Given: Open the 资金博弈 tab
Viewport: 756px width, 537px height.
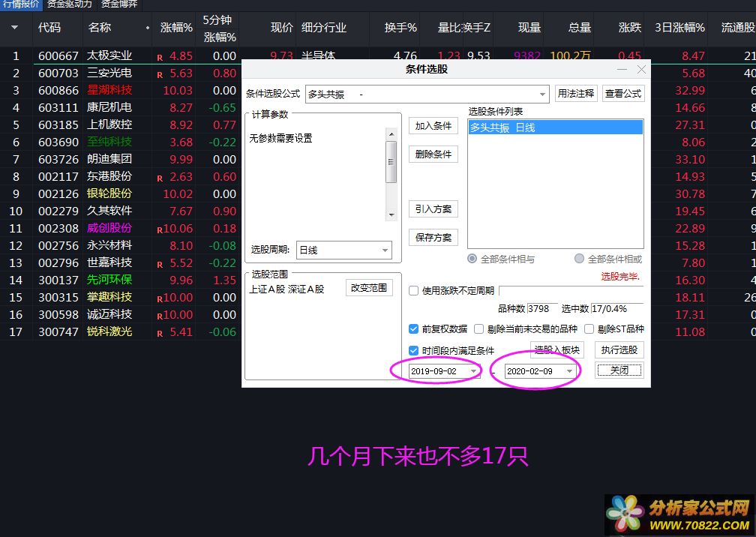Looking at the screenshot, I should pos(119,4).
